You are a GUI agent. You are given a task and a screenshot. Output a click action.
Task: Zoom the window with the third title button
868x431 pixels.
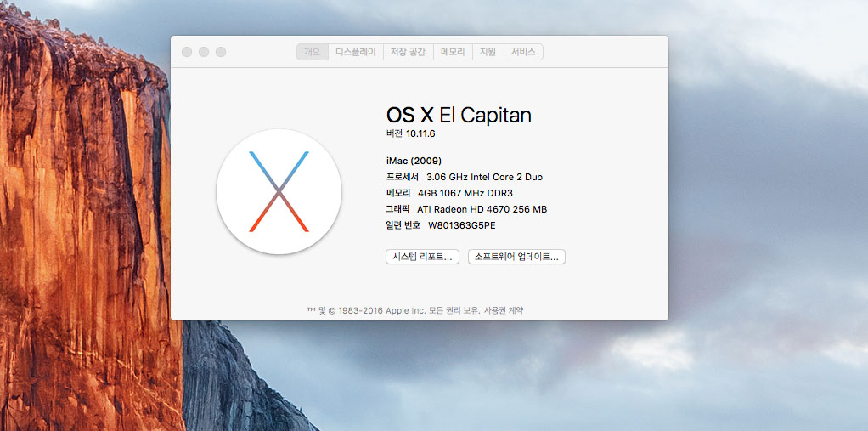(x=221, y=52)
